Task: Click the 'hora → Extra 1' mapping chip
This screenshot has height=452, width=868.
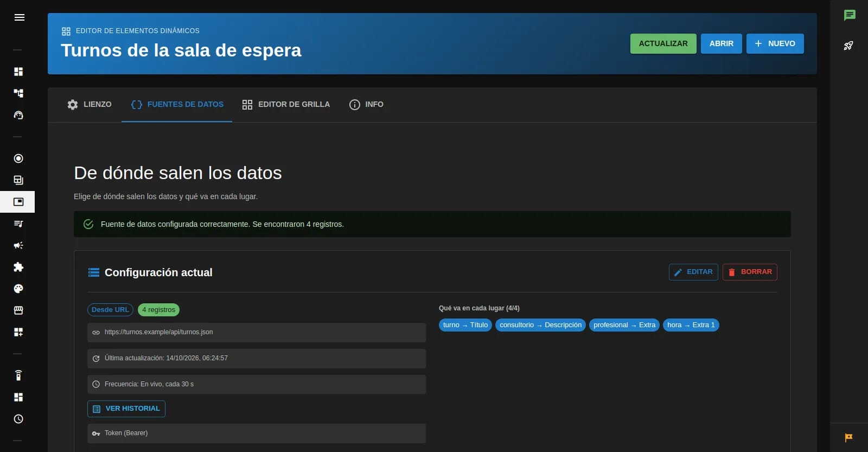Action: (691, 325)
